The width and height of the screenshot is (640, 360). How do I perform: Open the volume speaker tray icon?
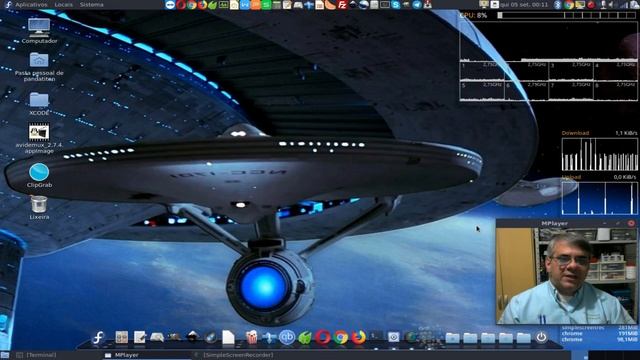click(612, 4)
